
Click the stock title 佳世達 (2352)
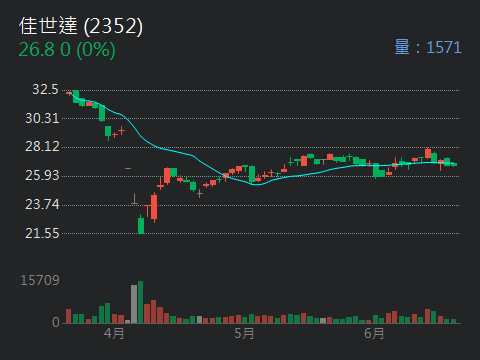81,26
